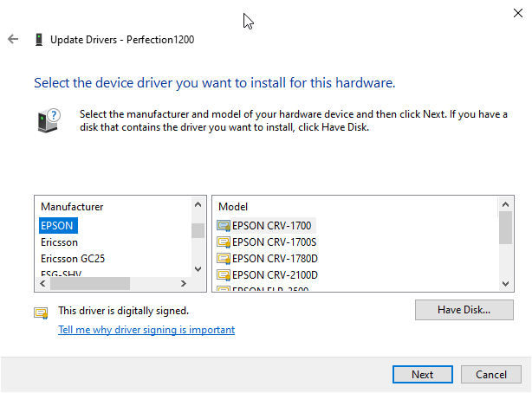Click Manufacturer list scroll up arrow
The width and height of the screenshot is (532, 393).
tap(198, 204)
